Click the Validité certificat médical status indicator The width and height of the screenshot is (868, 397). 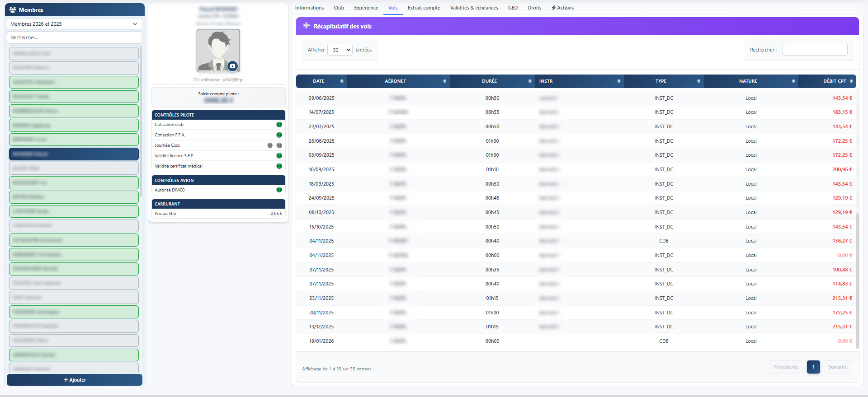[279, 166]
